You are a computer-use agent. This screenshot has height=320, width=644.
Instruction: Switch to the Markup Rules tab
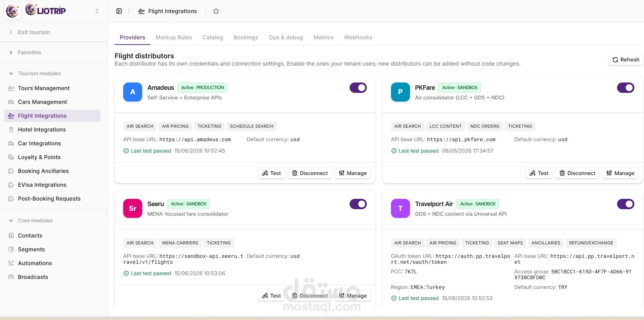[x=174, y=37]
